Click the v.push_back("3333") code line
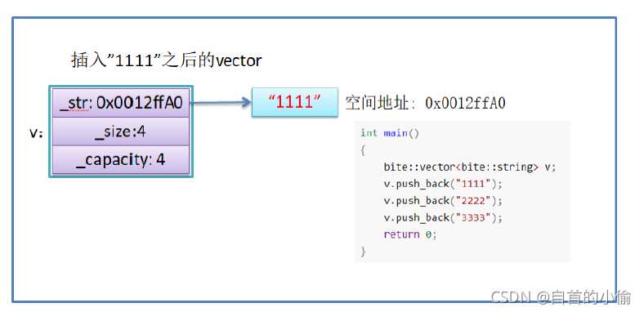This screenshot has width=644, height=312. point(443,217)
